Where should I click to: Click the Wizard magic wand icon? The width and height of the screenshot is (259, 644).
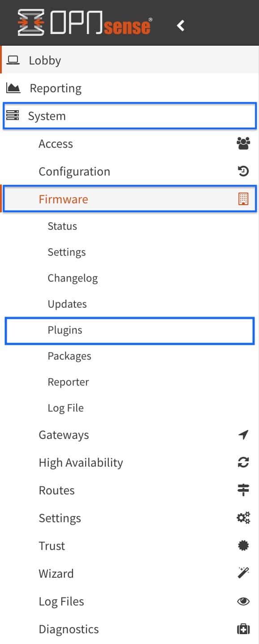[243, 573]
